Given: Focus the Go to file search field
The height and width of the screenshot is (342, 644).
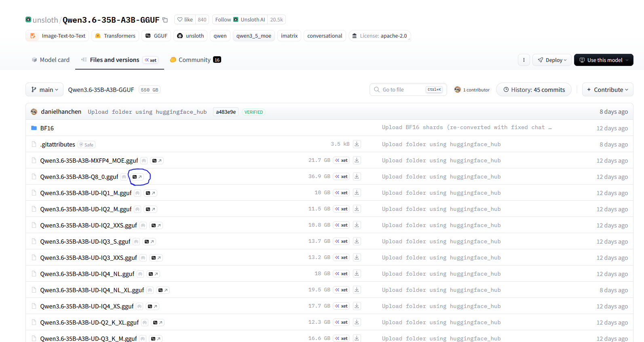Looking at the screenshot, I should click(x=408, y=89).
